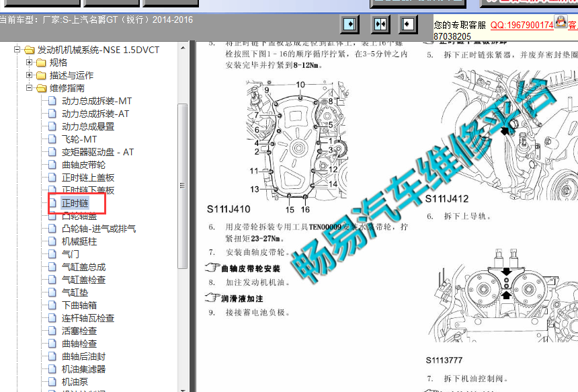Image resolution: width=578 pixels, height=392 pixels.
Task: Open 变矩器驱动盘 - AT document
Action: (97, 153)
